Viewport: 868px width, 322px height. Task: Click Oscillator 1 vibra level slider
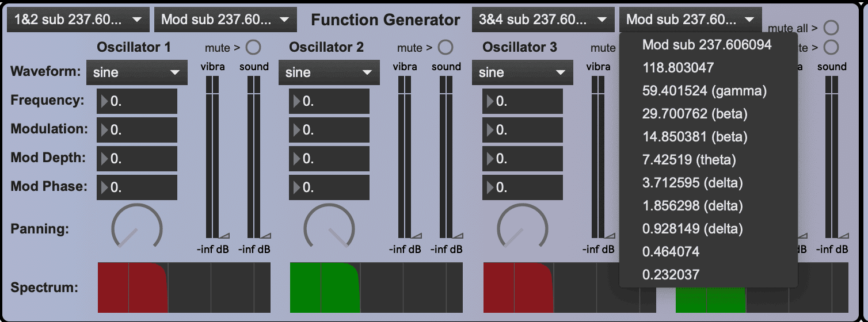pos(212,157)
